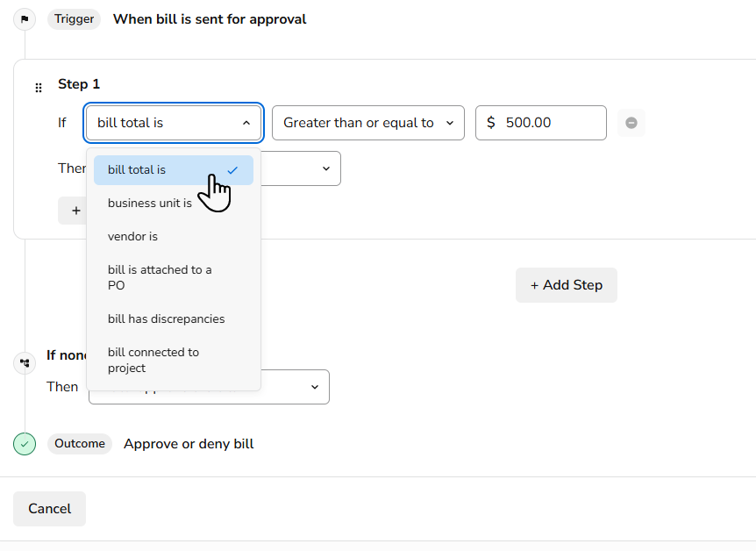Click the + Add Step button
Screen dimensions: 756x551
pyautogui.click(x=567, y=285)
